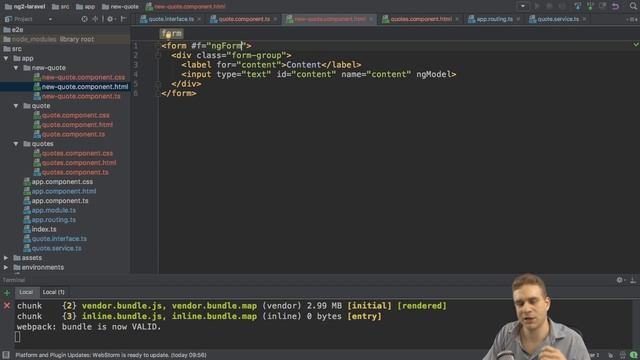Screen dimensions: 640x360
Task: Select new-quote.component.css file
Action: 83,77
